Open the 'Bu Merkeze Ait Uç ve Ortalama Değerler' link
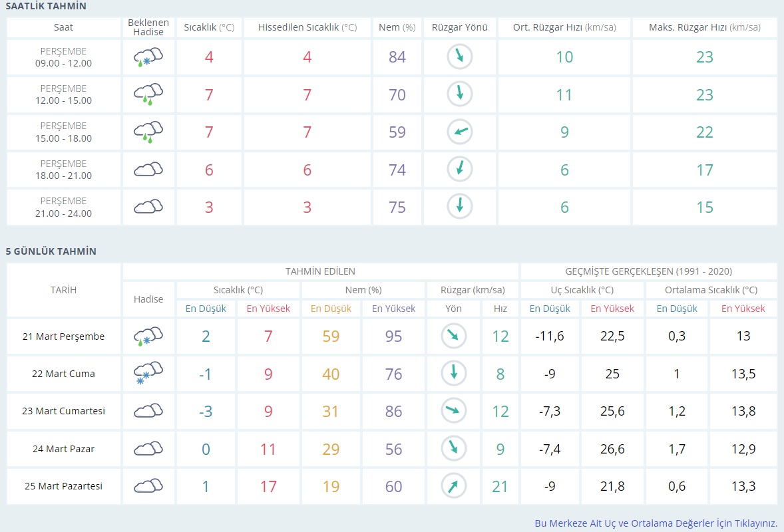 656,523
